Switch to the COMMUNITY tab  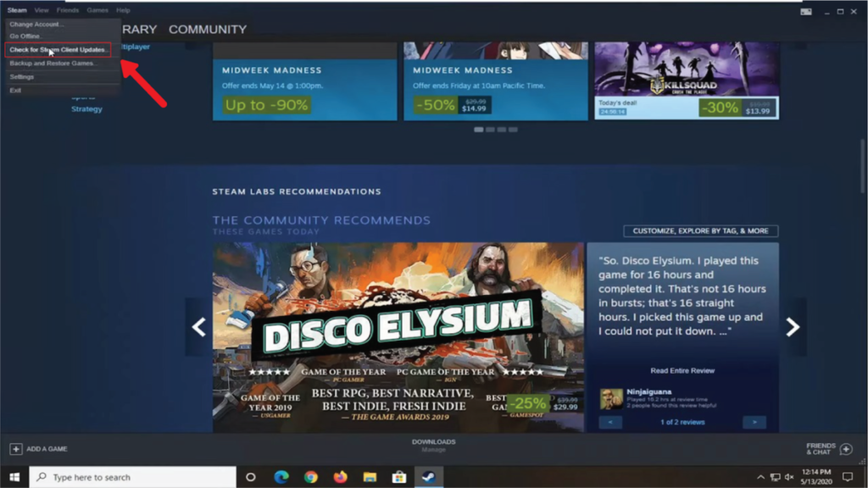point(208,30)
